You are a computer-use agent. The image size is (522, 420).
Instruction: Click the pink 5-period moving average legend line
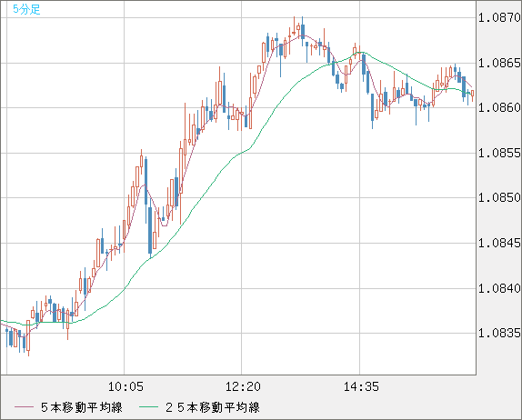(25, 407)
